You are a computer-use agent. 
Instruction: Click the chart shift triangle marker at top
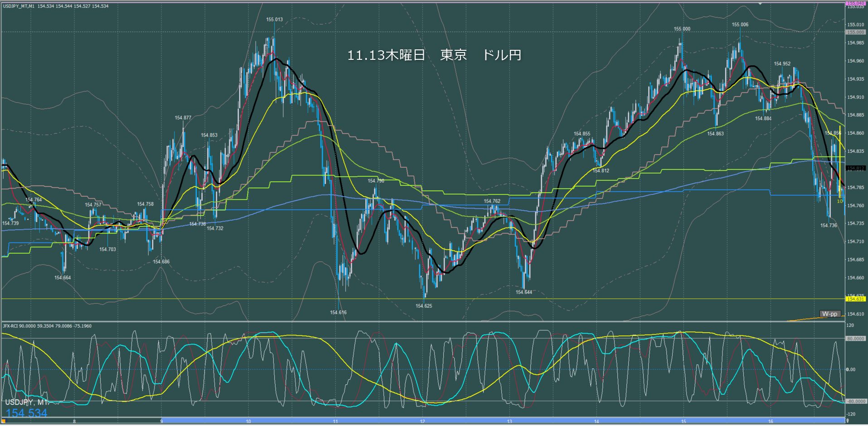(x=760, y=4)
